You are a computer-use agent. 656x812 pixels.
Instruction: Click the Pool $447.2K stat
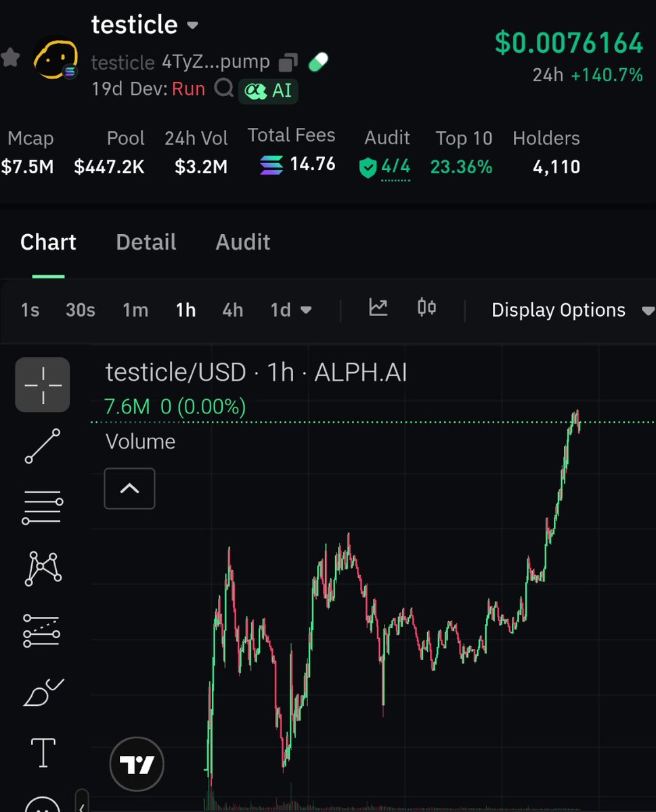(x=110, y=152)
